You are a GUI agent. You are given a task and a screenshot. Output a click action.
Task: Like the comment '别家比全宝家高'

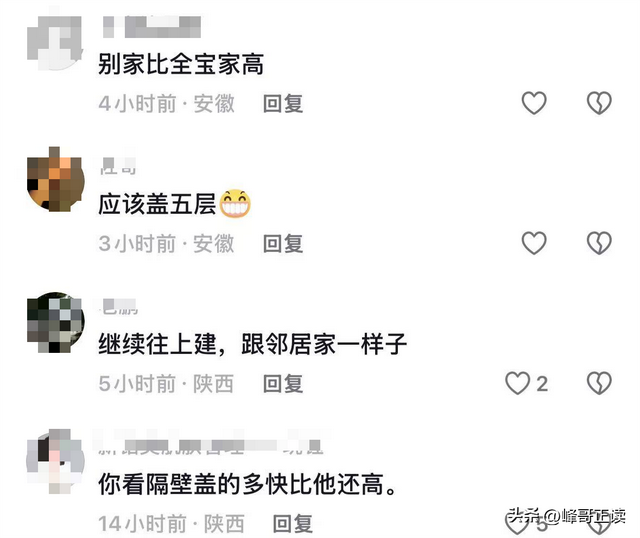[x=534, y=102]
